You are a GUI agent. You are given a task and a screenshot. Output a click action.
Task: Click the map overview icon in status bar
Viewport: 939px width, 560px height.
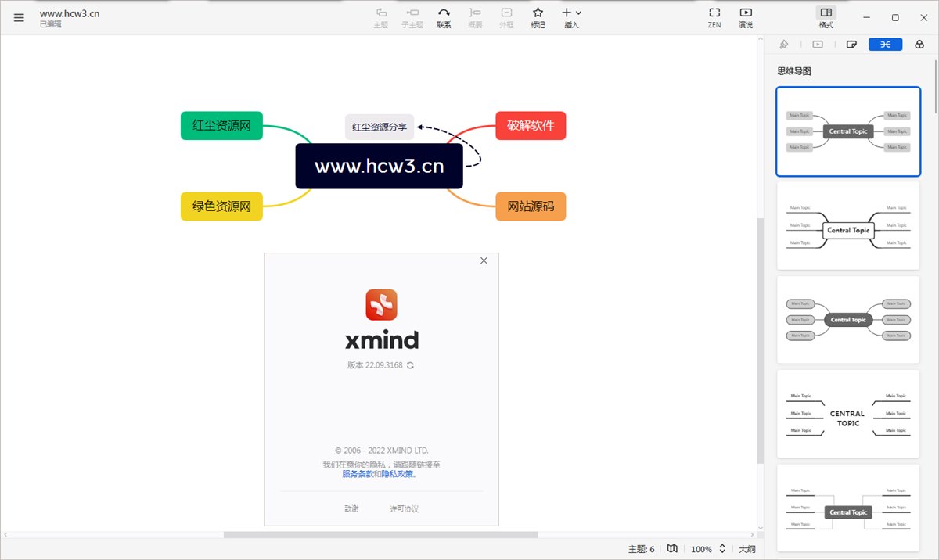671,549
